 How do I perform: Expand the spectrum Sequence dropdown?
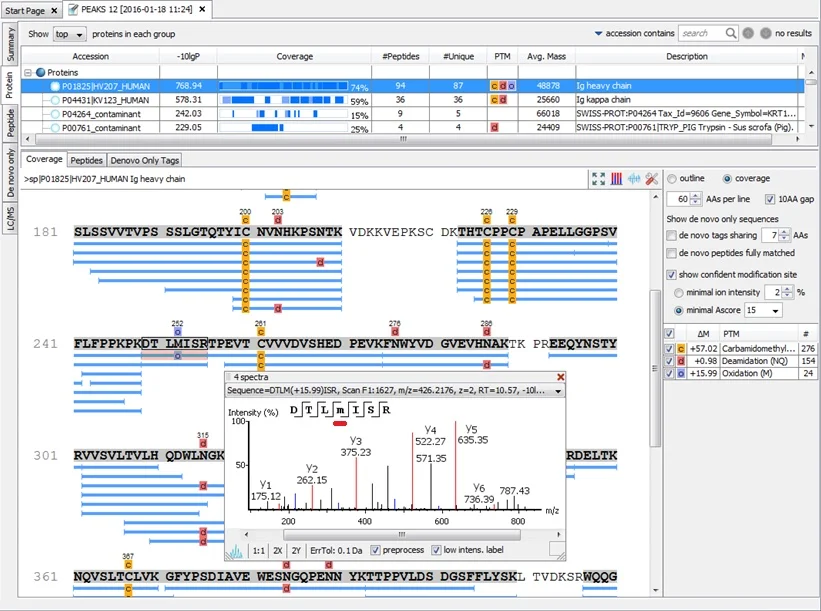click(558, 391)
